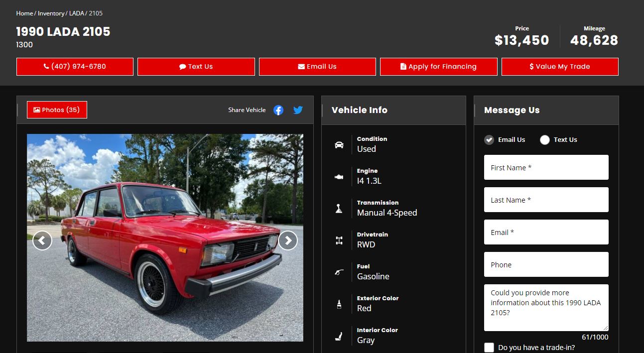Open LADA breadcrumb link
This screenshot has width=644, height=353.
point(76,13)
